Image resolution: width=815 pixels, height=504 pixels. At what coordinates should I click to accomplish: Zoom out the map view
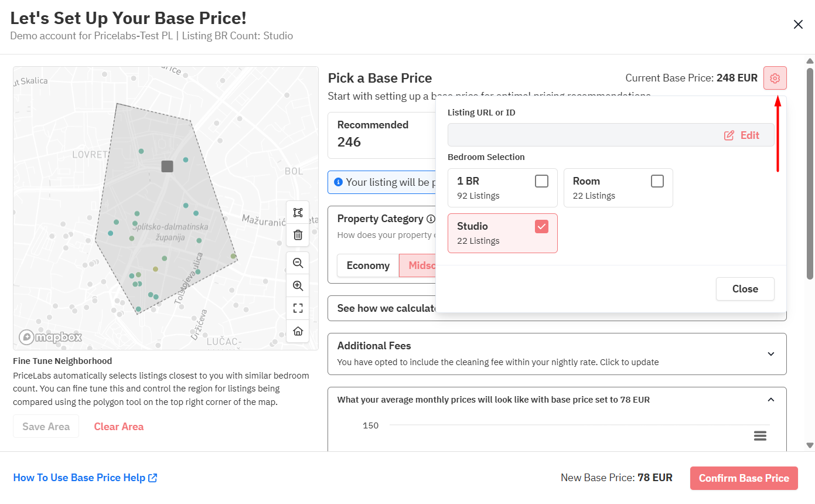point(298,263)
